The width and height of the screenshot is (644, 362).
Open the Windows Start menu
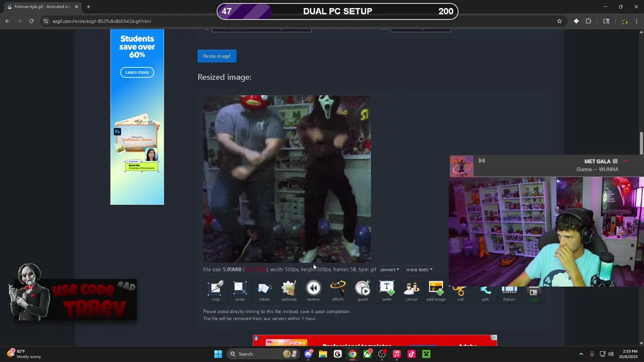pos(218,354)
